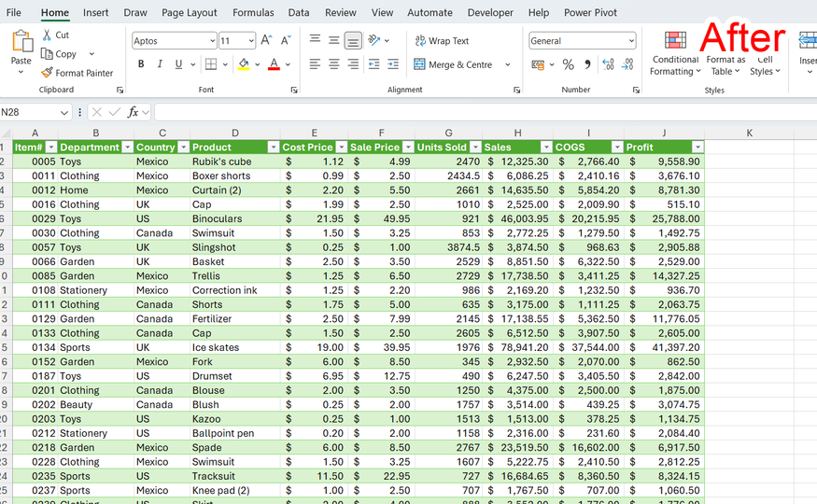Image resolution: width=817 pixels, height=504 pixels.
Task: Open the text Orientation tool
Action: (x=374, y=40)
